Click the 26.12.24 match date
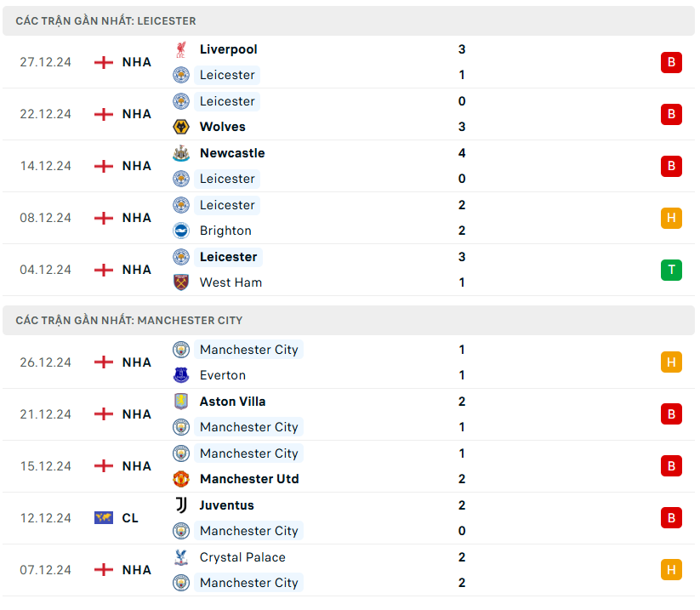This screenshot has width=700, height=610. pyautogui.click(x=46, y=362)
